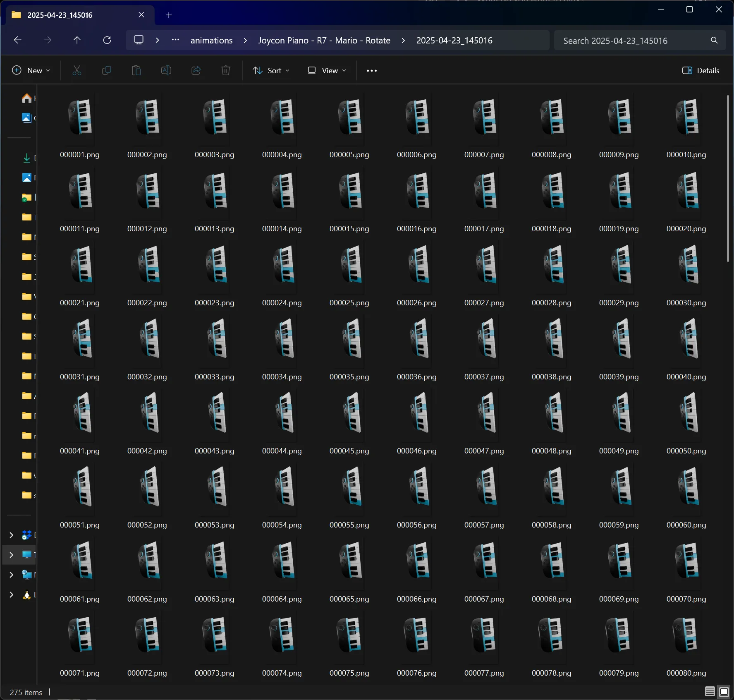
Task: Expand the This PC tree node
Action: (11, 555)
